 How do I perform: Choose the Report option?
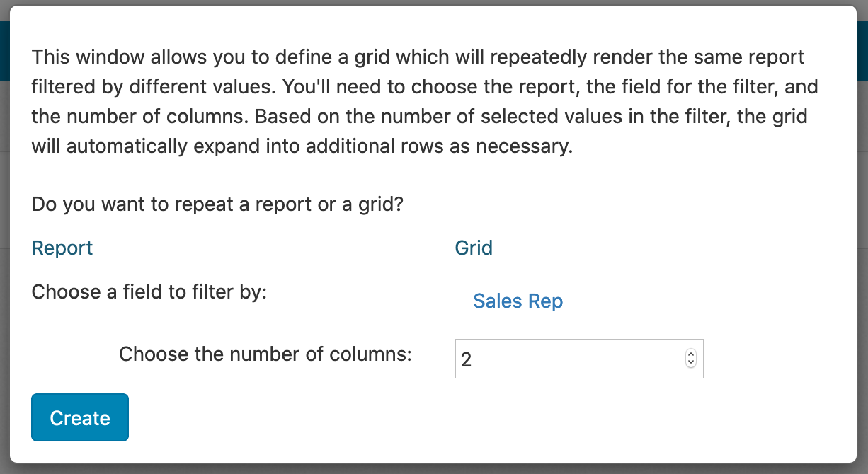point(62,248)
